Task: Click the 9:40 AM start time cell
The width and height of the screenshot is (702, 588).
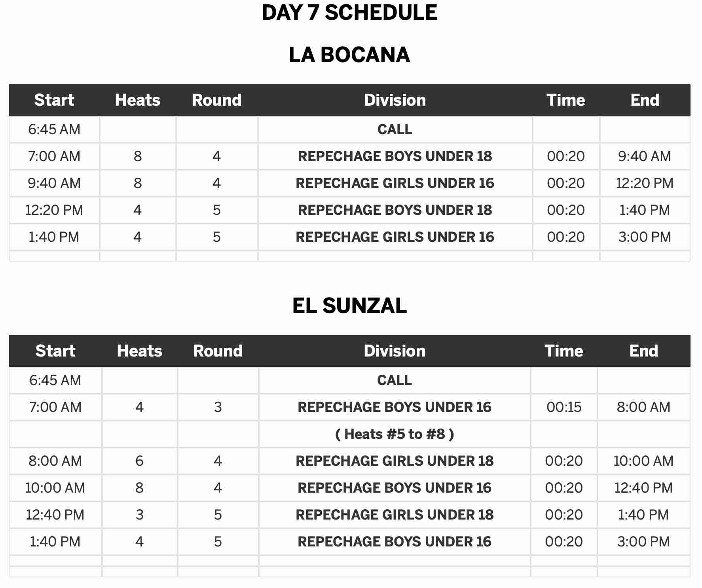Action: 54,183
